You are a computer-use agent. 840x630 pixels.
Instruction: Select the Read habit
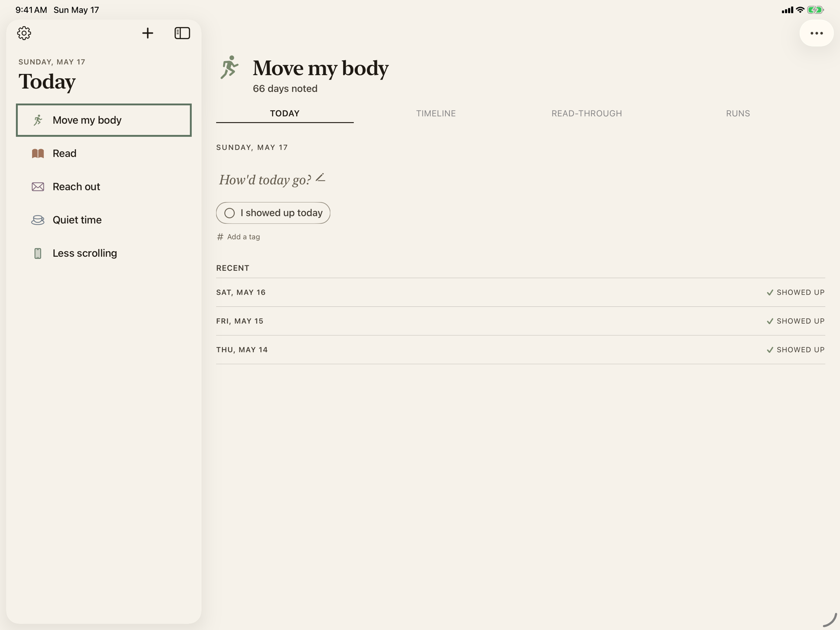tap(104, 154)
